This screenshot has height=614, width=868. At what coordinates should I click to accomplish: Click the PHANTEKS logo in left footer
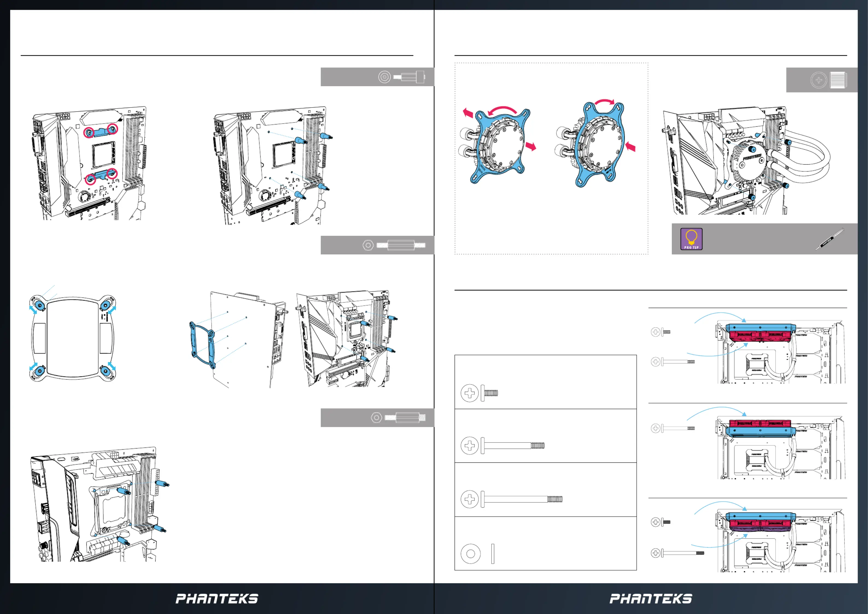click(x=217, y=598)
